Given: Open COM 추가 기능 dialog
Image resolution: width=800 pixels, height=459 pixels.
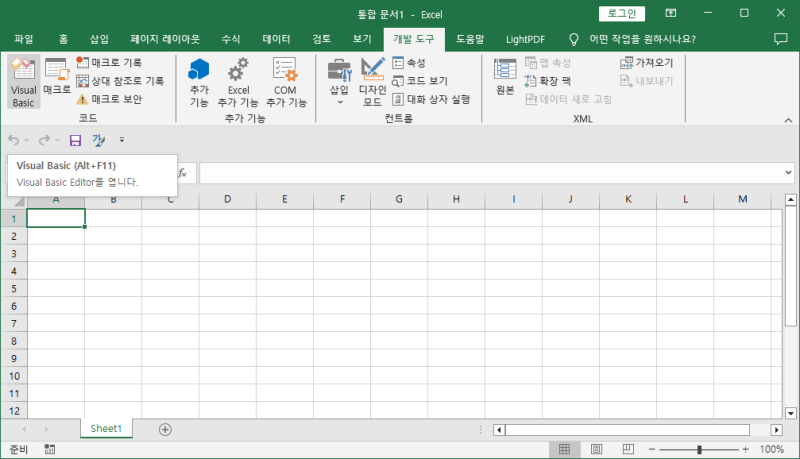Looking at the screenshot, I should click(x=286, y=82).
